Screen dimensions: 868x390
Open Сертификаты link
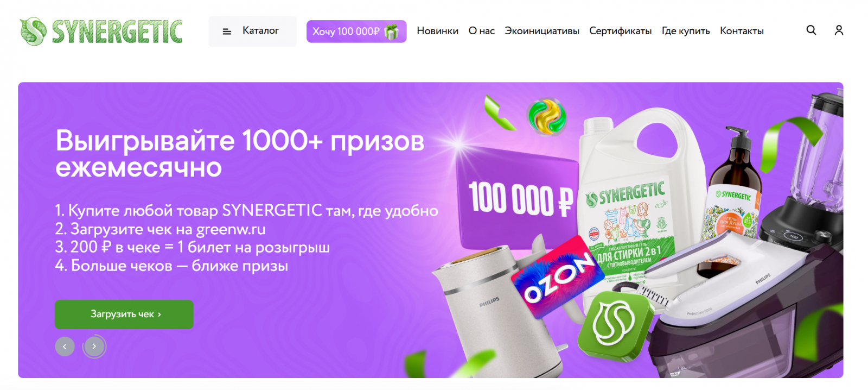621,31
